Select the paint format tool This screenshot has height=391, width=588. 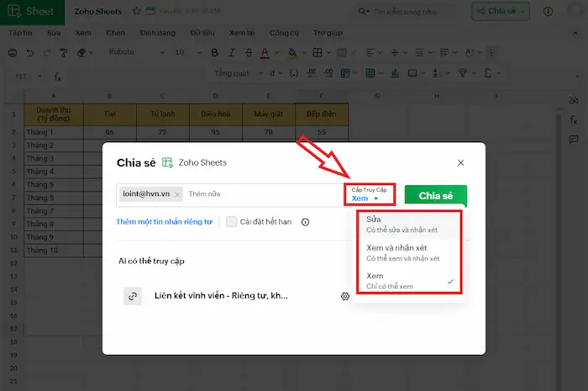(63, 52)
